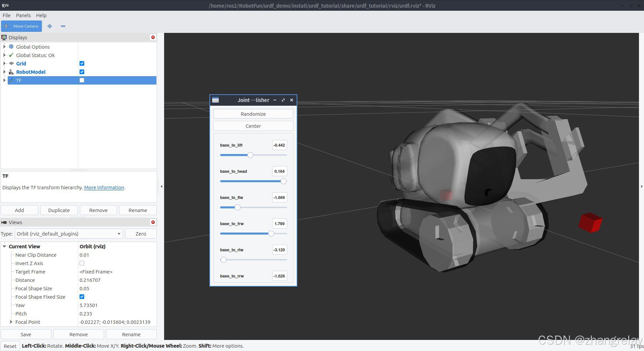Expand the Grid display properties
Viewport: 644px width, 351px height.
tap(4, 63)
